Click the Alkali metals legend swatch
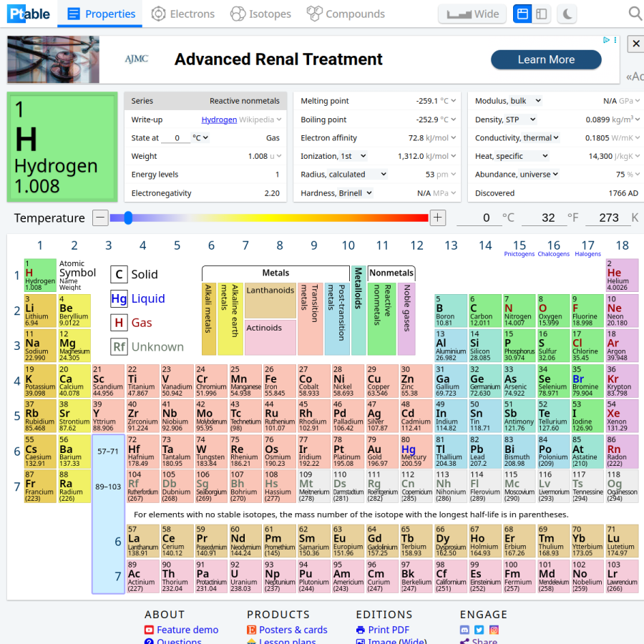Image resolution: width=644 pixels, height=644 pixels. (209, 318)
